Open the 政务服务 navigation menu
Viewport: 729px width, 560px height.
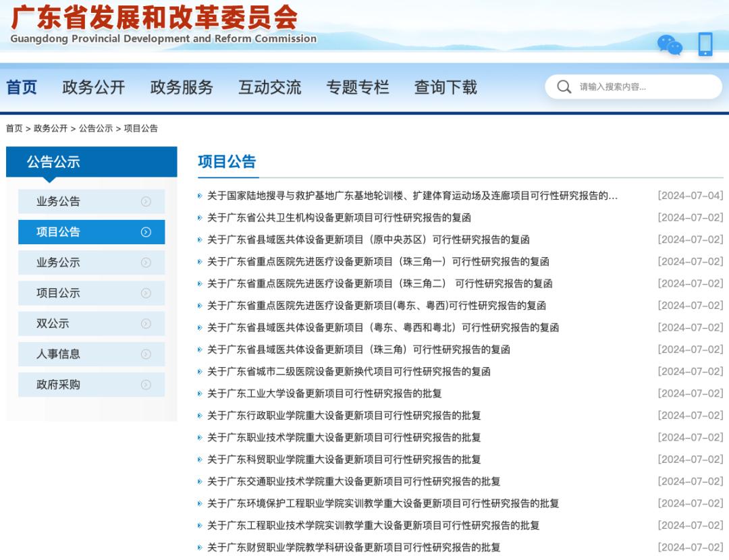click(x=182, y=87)
